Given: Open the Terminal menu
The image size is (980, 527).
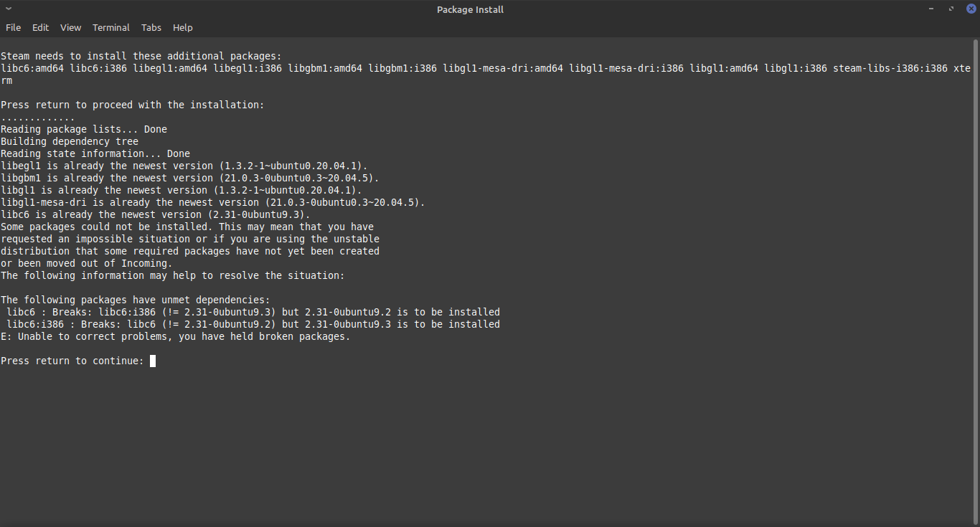Looking at the screenshot, I should pos(111,27).
